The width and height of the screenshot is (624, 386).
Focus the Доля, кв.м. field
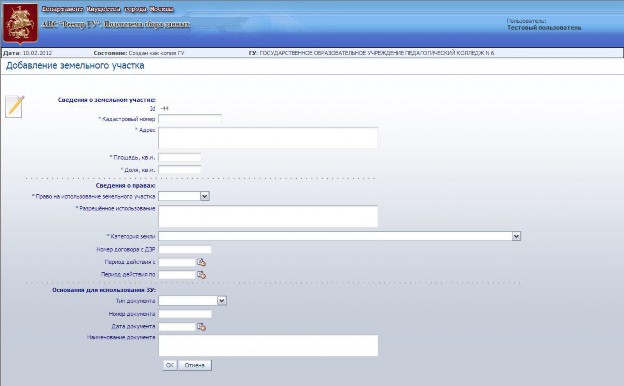[179, 170]
